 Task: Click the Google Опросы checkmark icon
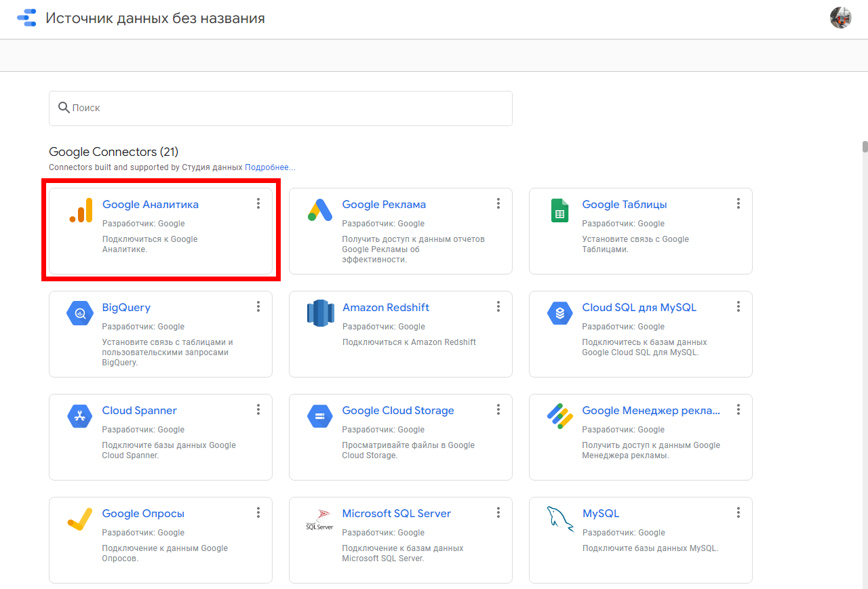79,519
